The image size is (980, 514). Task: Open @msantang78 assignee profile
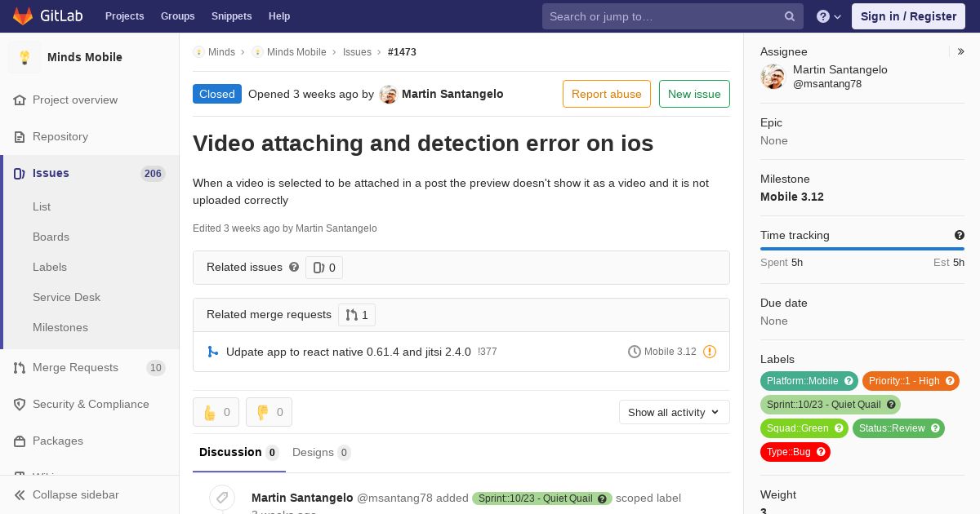click(827, 84)
